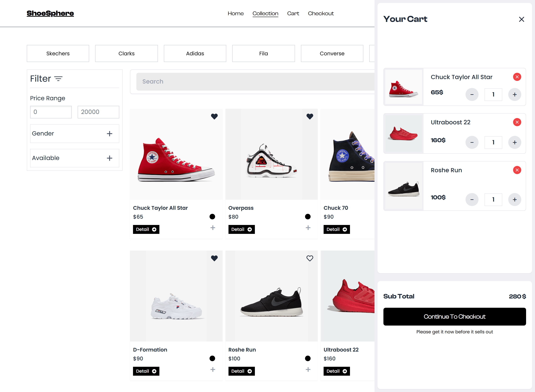Open Detail for Chuck Taylor All Star
The height and width of the screenshot is (392, 535).
click(146, 229)
